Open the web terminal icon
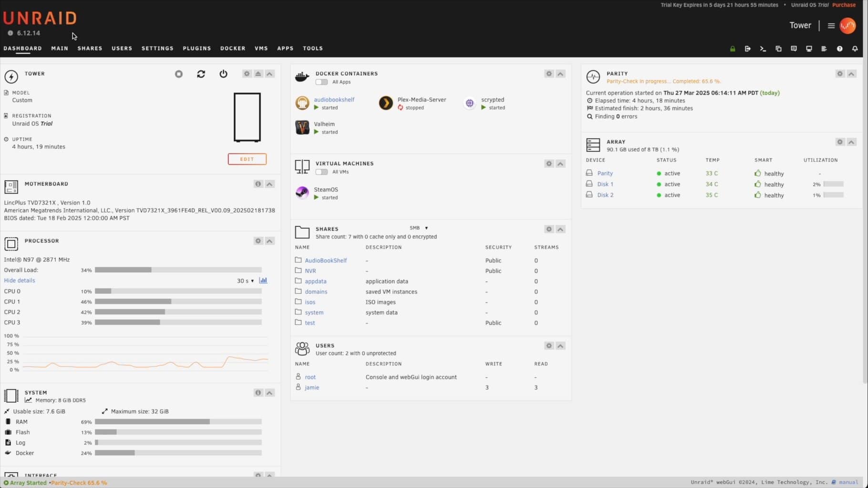 [763, 49]
